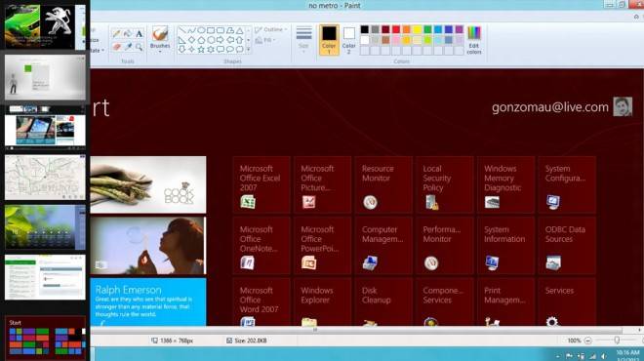Expand the Shapes gallery with More arrow
Image resolution: width=644 pixels, height=361 pixels.
click(248, 50)
